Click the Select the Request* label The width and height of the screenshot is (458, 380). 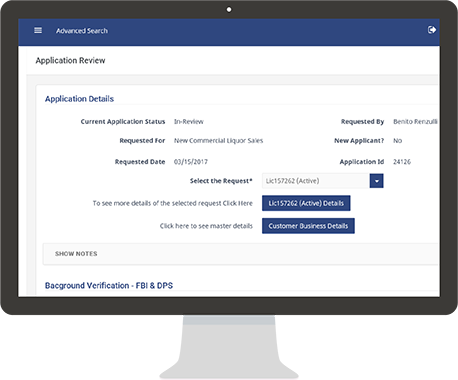[221, 181]
